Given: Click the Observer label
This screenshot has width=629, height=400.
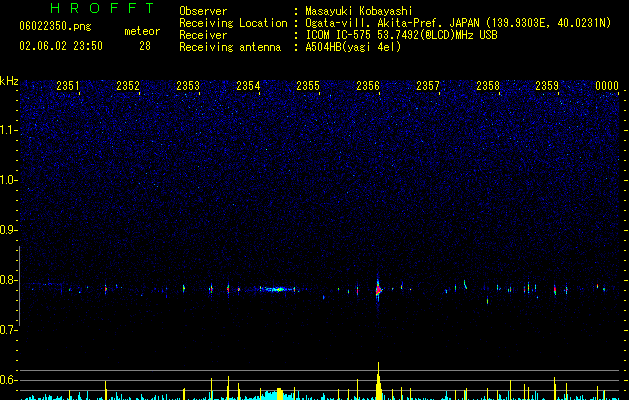Looking at the screenshot, I should (203, 11).
